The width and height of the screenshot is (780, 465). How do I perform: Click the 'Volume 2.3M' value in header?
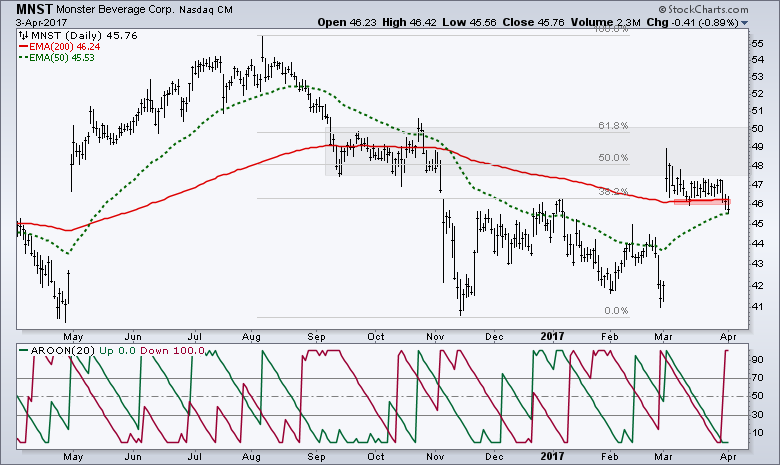pos(605,22)
